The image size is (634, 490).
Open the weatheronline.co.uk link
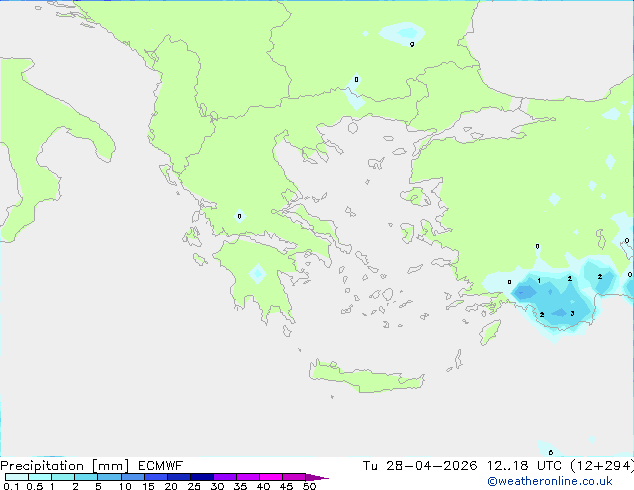point(550,481)
